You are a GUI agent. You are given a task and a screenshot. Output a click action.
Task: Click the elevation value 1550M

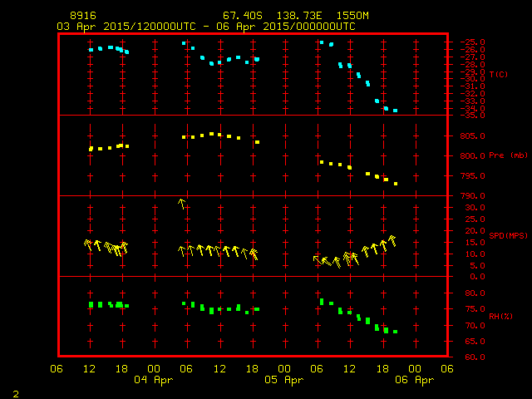tap(352, 16)
